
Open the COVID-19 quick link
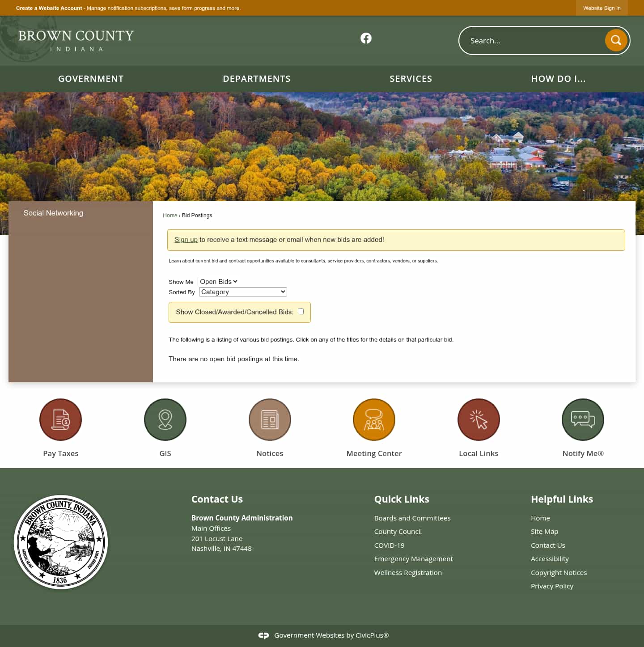pos(389,545)
